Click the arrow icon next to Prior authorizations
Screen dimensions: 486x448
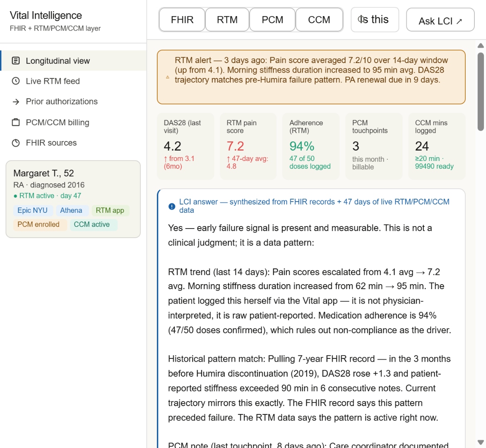16,101
